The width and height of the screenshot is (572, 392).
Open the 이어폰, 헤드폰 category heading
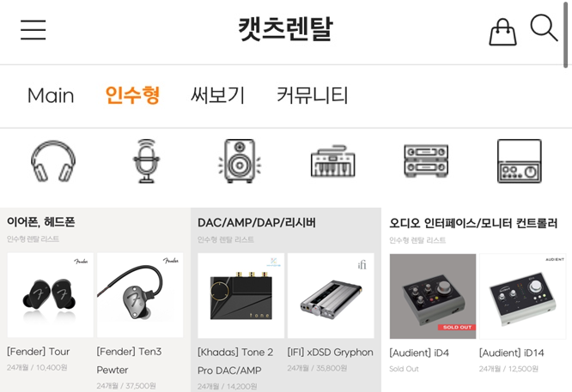coord(41,222)
